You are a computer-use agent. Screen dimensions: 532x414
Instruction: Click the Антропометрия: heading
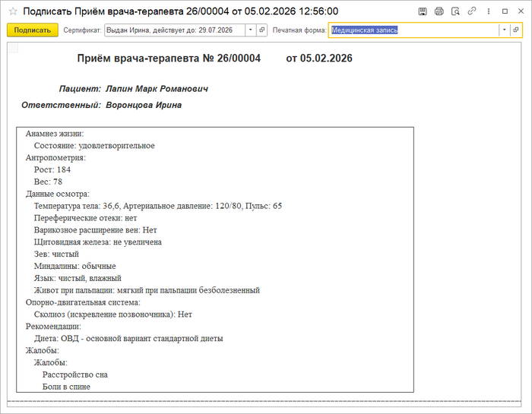(x=55, y=158)
